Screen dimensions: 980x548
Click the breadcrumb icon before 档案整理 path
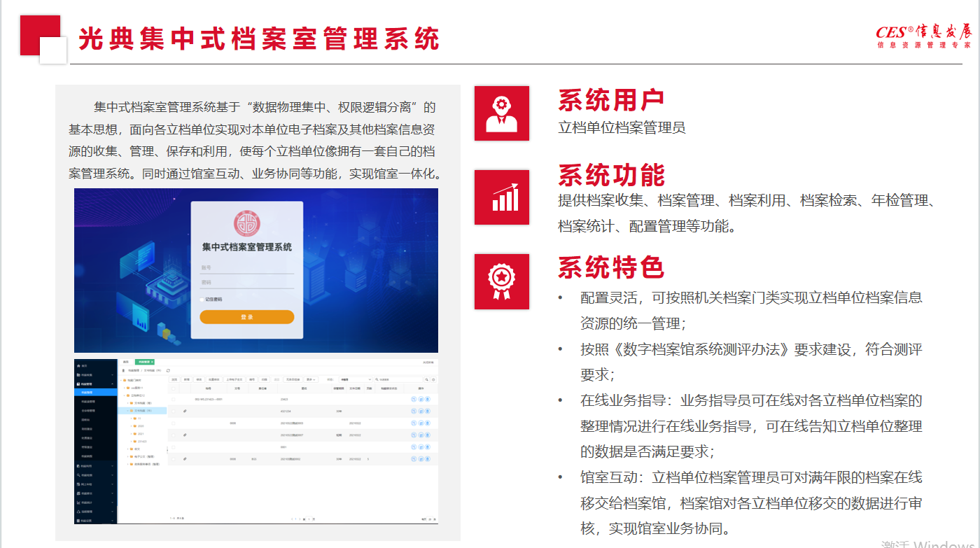[x=123, y=370]
